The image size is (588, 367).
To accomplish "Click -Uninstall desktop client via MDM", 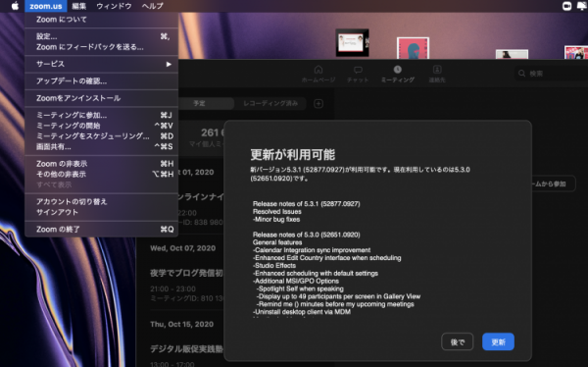I will click(x=302, y=312).
